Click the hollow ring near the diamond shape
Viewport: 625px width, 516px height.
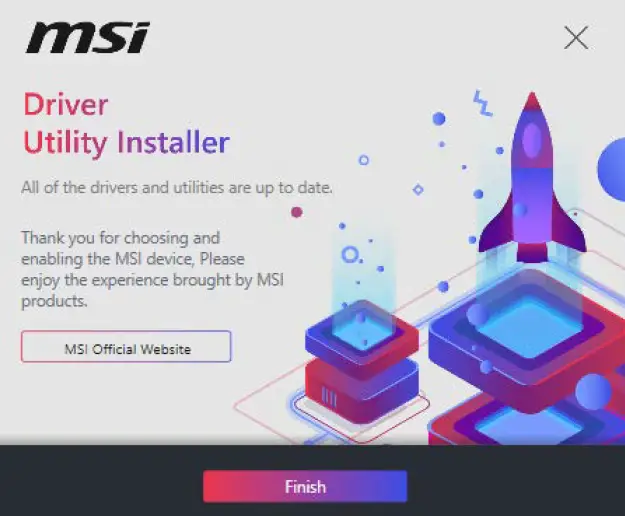click(364, 160)
